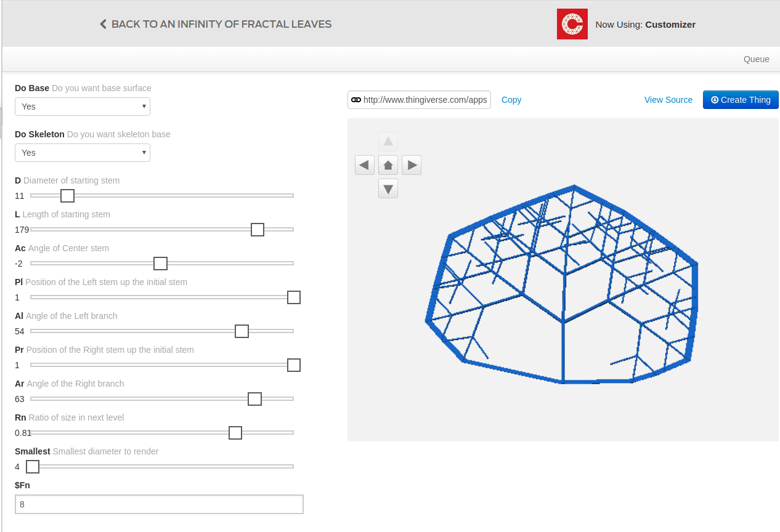Open the Do Skeleton dropdown
The height and width of the screenshot is (532, 780).
(x=83, y=153)
